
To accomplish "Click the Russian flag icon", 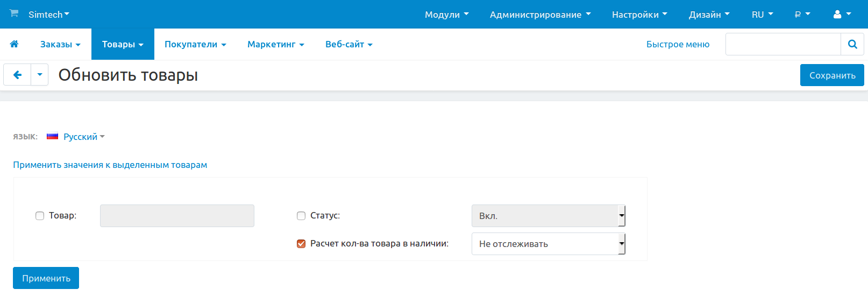I will 52,137.
